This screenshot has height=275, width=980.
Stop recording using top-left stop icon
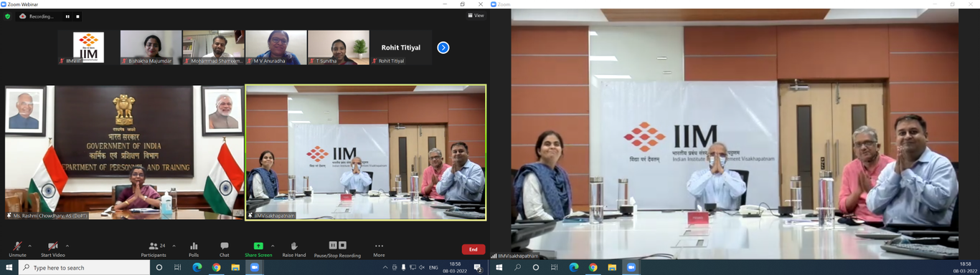(77, 16)
